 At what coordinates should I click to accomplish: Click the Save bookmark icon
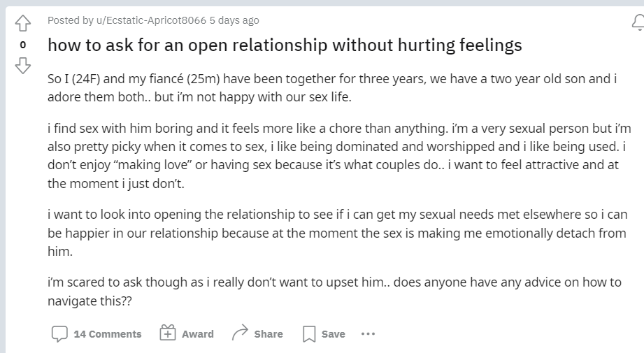coord(309,333)
